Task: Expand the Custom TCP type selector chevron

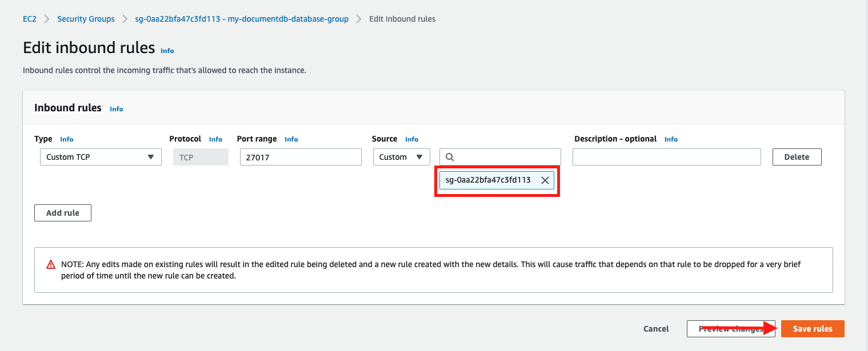Action: pos(151,156)
